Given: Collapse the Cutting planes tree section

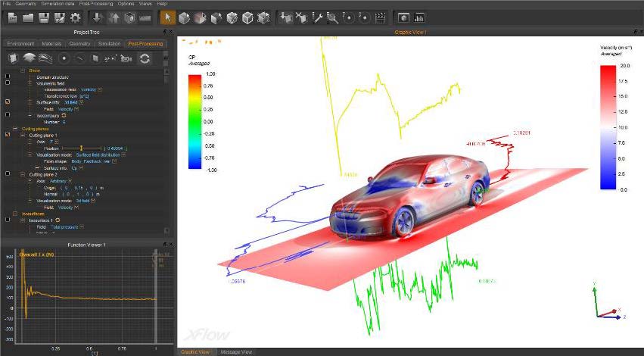Looking at the screenshot, I should click(16, 129).
